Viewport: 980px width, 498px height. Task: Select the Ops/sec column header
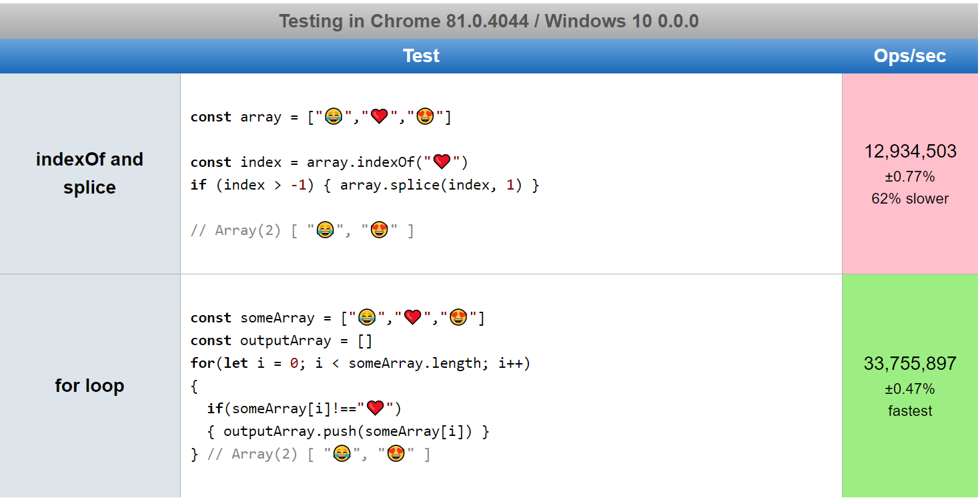(909, 55)
